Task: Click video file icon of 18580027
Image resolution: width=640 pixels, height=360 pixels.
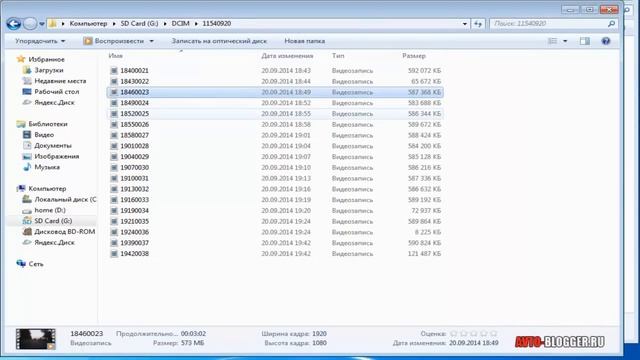Action: 114,135
